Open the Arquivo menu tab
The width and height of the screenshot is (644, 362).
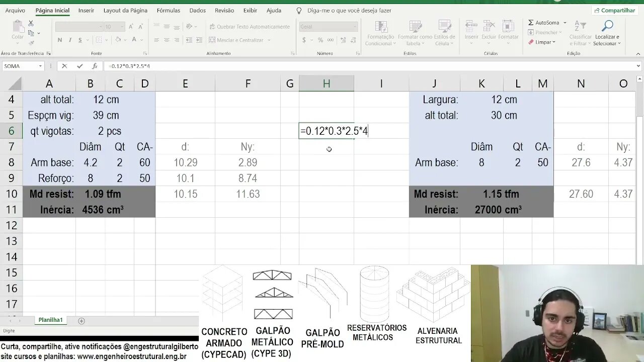(x=15, y=10)
